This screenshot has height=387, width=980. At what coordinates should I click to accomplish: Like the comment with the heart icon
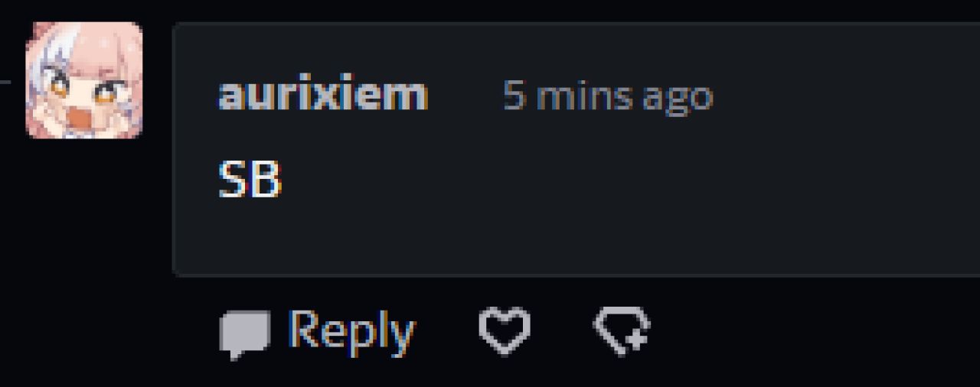point(505,331)
